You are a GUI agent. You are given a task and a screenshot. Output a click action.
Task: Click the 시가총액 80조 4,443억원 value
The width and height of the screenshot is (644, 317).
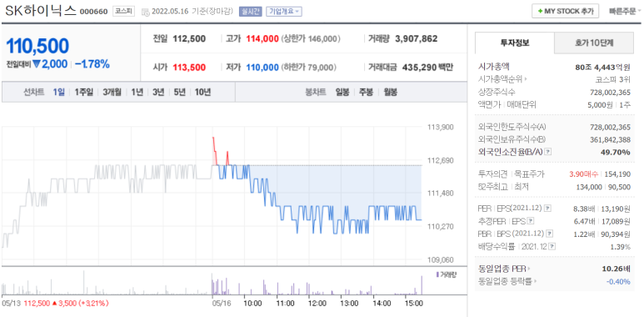pos(602,67)
